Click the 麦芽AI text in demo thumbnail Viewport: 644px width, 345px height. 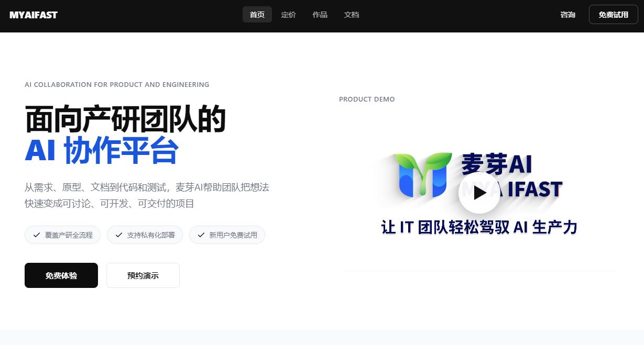[x=497, y=164]
